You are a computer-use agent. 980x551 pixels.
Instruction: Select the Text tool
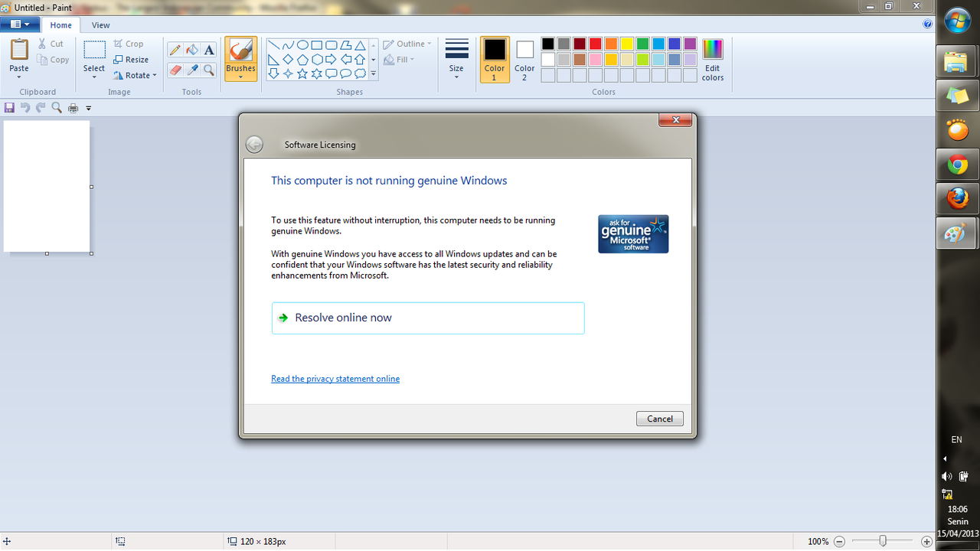209,51
